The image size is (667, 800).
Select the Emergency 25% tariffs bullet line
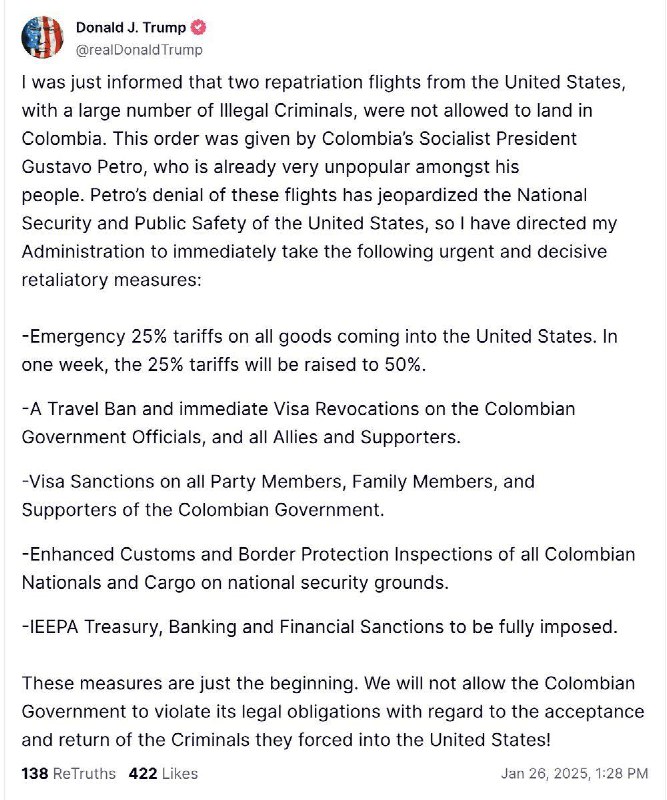point(319,351)
